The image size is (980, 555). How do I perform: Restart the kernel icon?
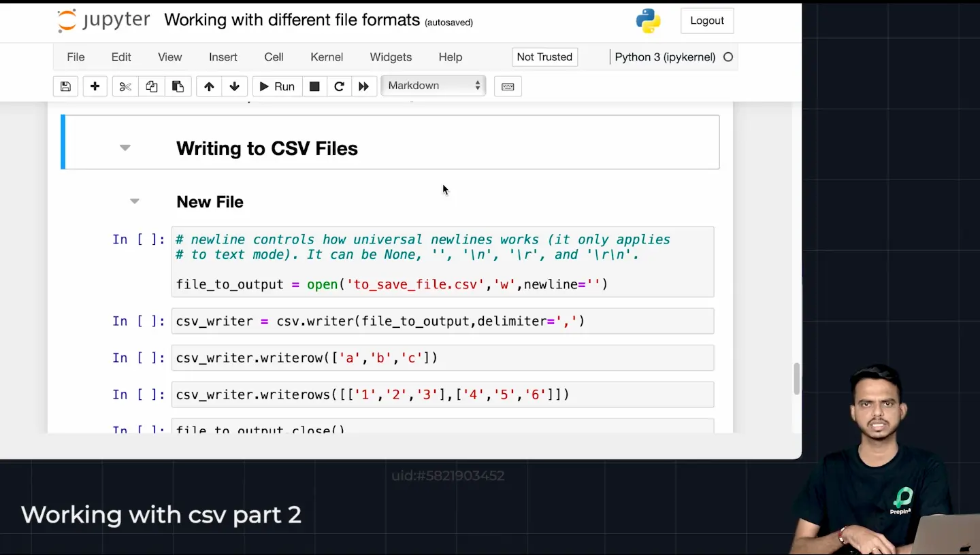pos(339,86)
